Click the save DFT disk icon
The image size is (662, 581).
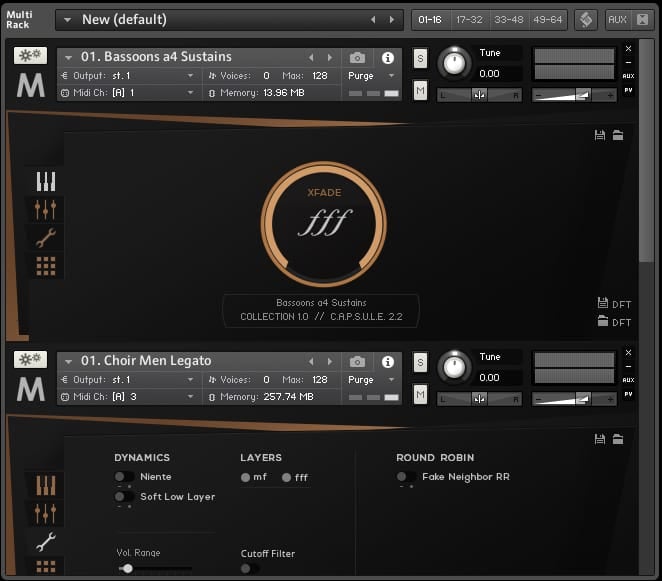coord(602,303)
